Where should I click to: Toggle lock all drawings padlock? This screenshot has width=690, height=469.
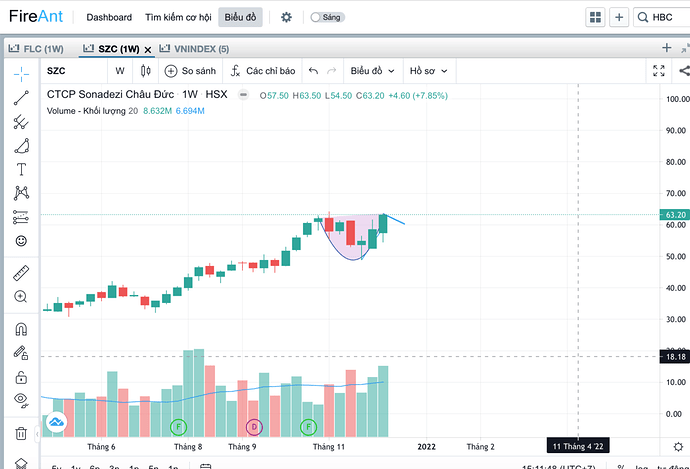(21, 377)
